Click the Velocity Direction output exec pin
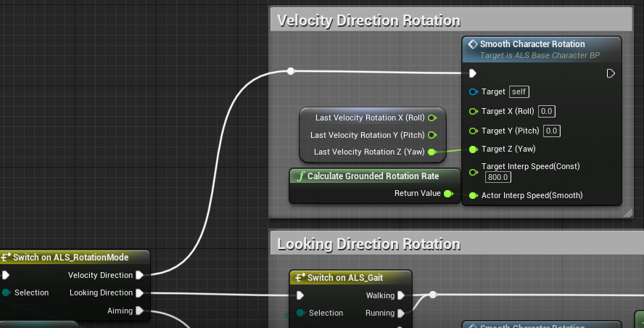Viewport: 644px width, 328px height. [x=139, y=275]
